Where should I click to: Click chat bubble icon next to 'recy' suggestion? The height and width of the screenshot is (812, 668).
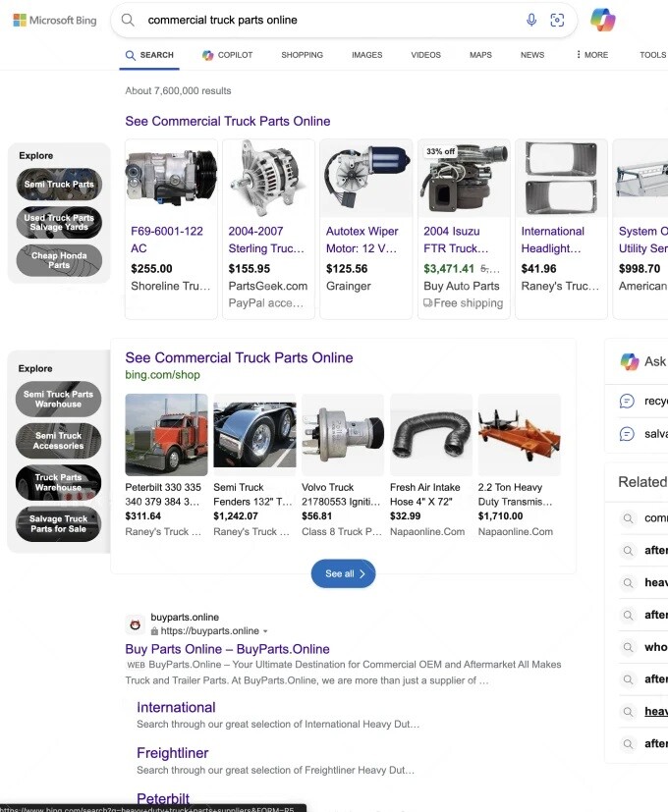click(x=627, y=401)
